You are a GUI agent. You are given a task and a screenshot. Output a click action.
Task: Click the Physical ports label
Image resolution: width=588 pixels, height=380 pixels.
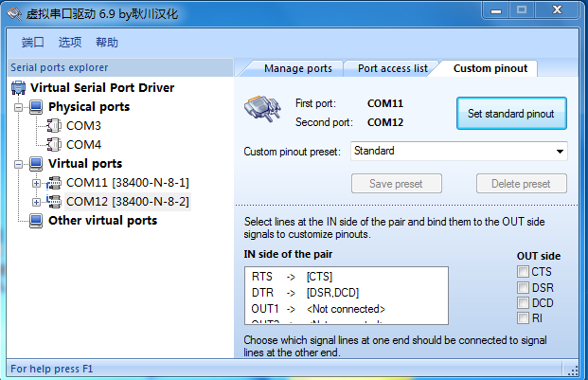click(89, 107)
